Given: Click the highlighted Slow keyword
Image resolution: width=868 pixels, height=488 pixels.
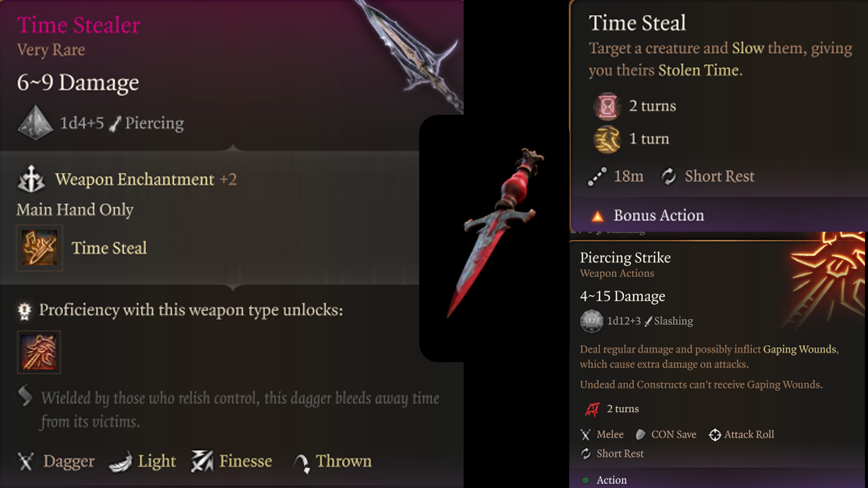Looking at the screenshot, I should tap(748, 48).
